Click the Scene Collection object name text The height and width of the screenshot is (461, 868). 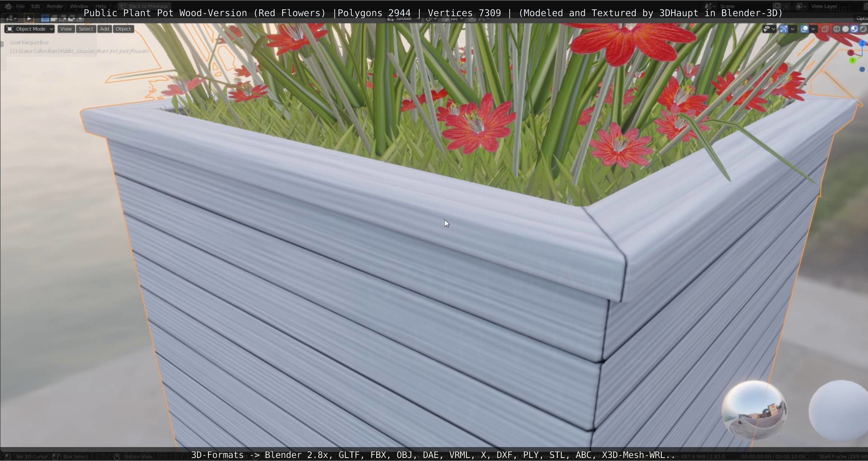point(79,50)
